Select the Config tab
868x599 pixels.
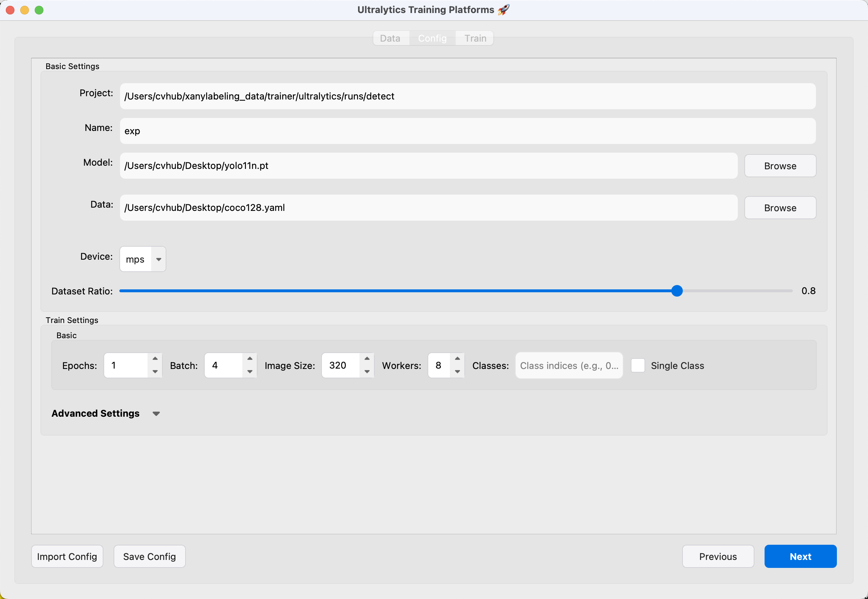coord(432,38)
